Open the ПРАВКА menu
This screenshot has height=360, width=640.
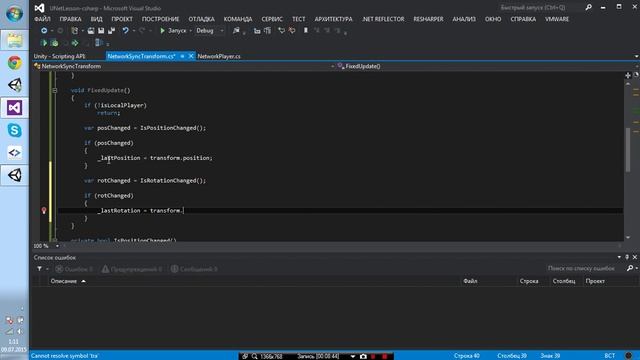pyautogui.click(x=71, y=19)
